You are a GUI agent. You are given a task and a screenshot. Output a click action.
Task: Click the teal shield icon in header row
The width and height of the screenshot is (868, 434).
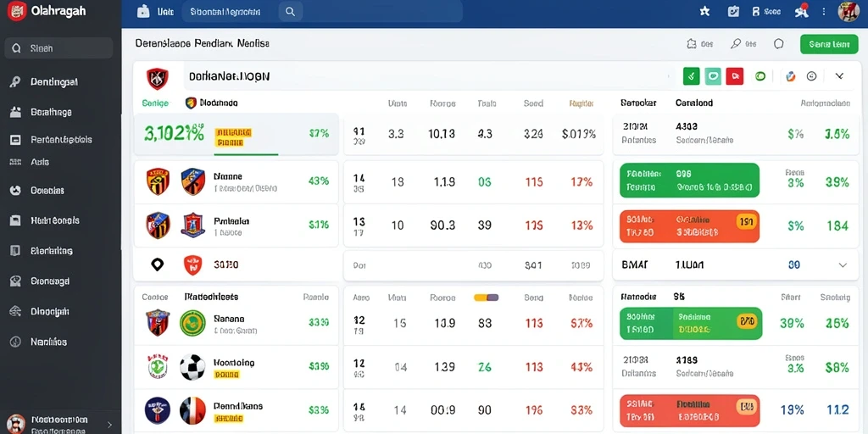click(x=713, y=76)
